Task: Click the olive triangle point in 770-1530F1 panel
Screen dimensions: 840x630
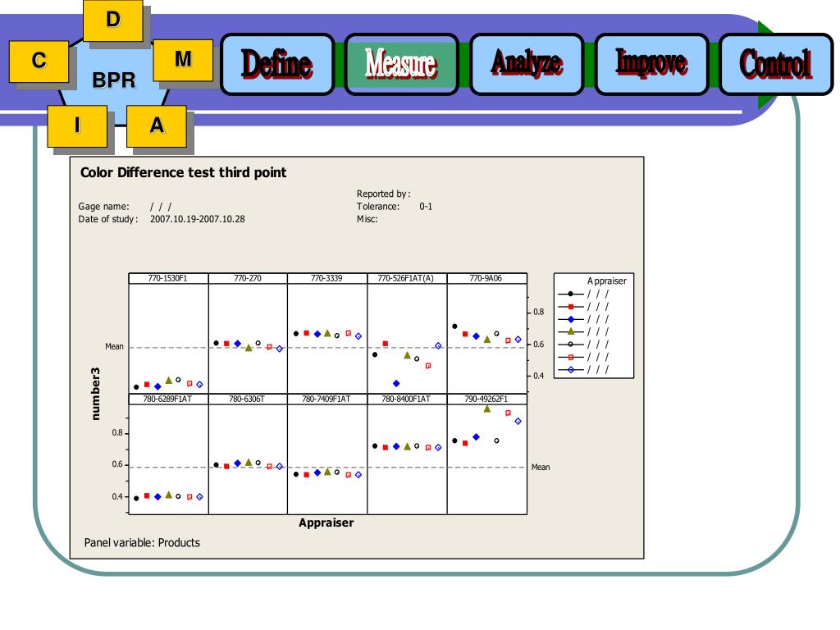Action: click(x=169, y=381)
